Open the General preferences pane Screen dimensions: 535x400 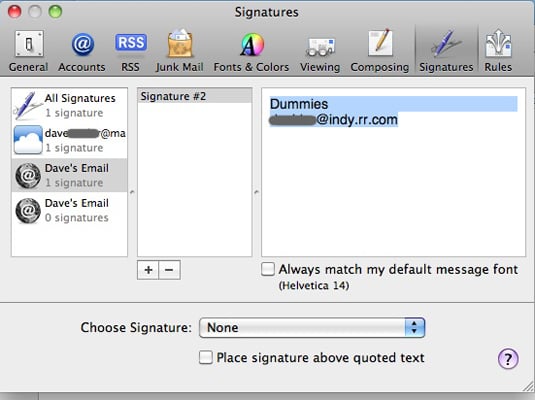(x=29, y=51)
